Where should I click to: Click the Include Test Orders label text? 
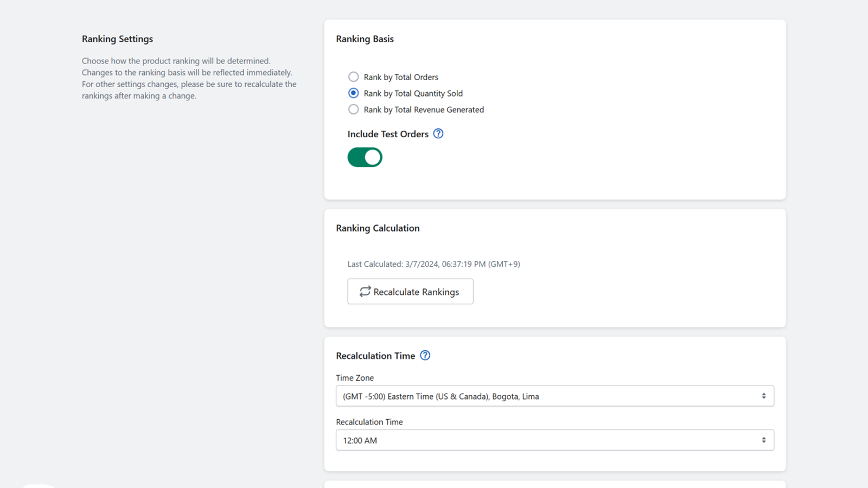(x=388, y=134)
